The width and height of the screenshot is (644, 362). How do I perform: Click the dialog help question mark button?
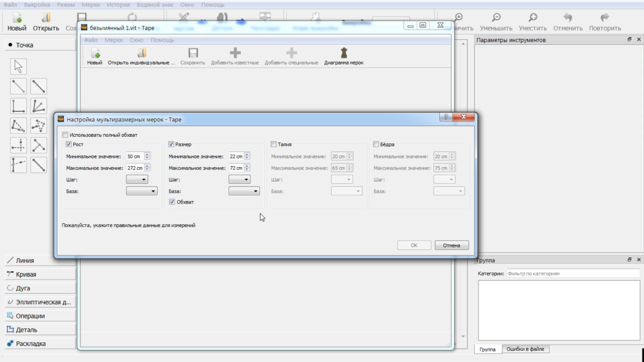[x=446, y=117]
